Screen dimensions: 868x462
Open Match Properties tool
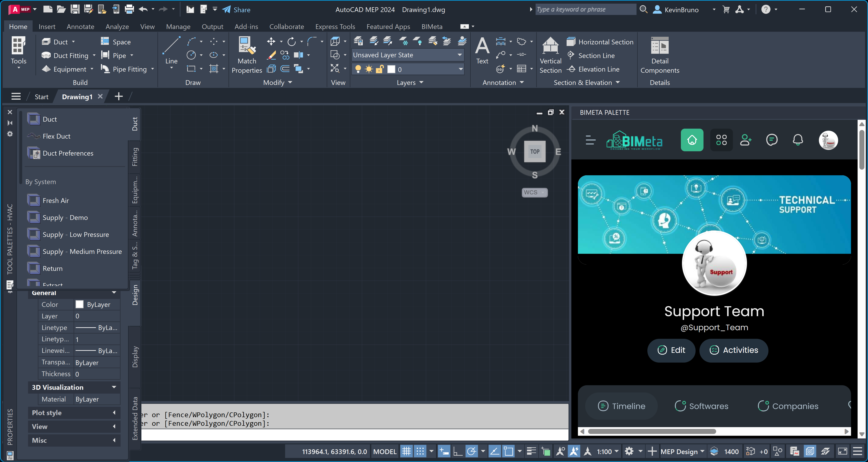[247, 55]
